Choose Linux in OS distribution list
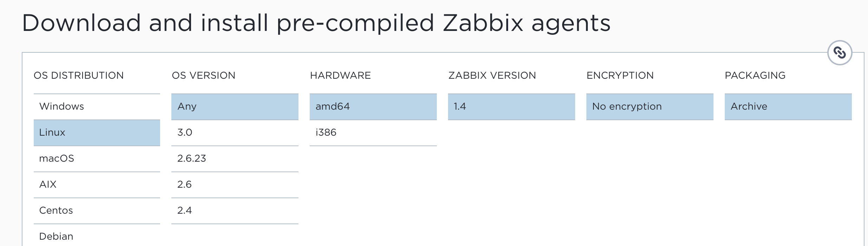Viewport: 868px width, 246px height. pos(97,132)
